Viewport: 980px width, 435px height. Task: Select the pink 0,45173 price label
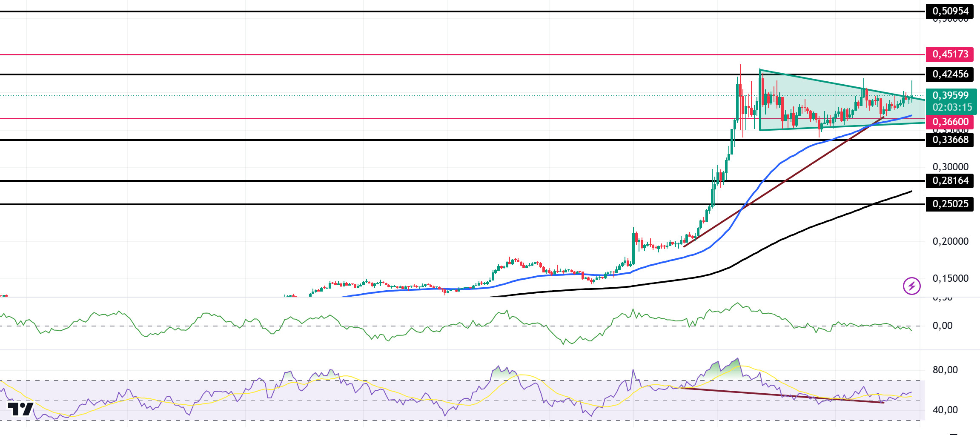(x=950, y=54)
